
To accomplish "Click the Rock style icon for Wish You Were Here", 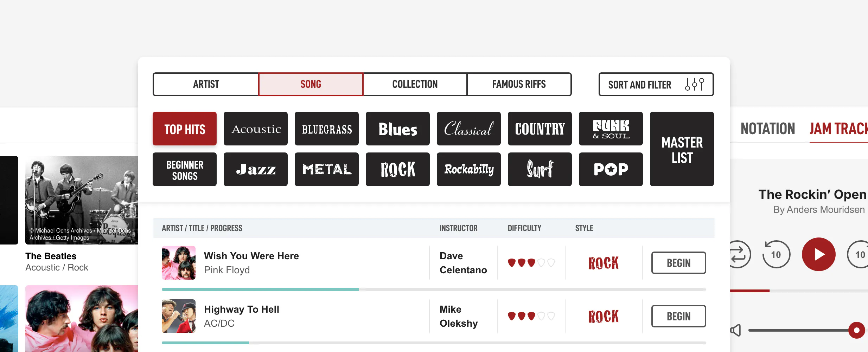I will pos(604,263).
